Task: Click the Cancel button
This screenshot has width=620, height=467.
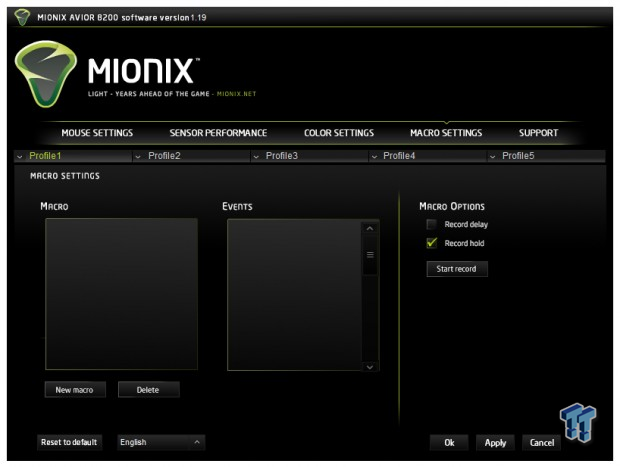Action: point(541,442)
